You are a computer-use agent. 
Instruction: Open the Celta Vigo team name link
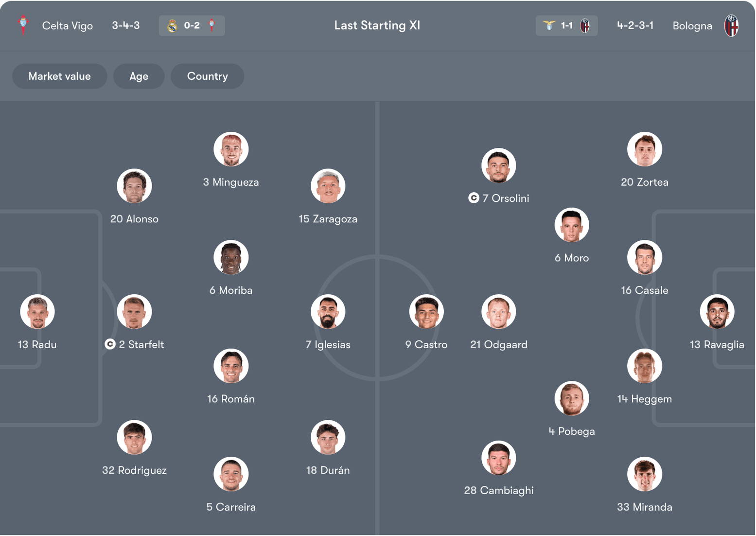pos(67,26)
